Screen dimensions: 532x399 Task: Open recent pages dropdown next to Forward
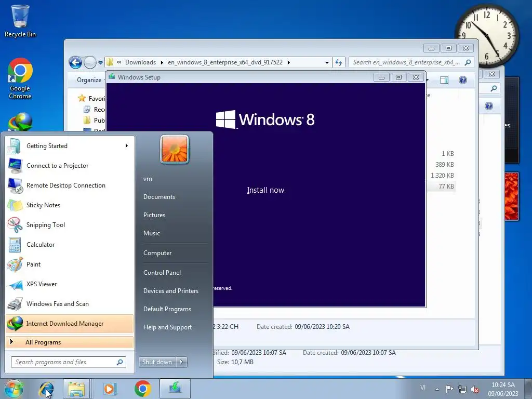pyautogui.click(x=100, y=62)
